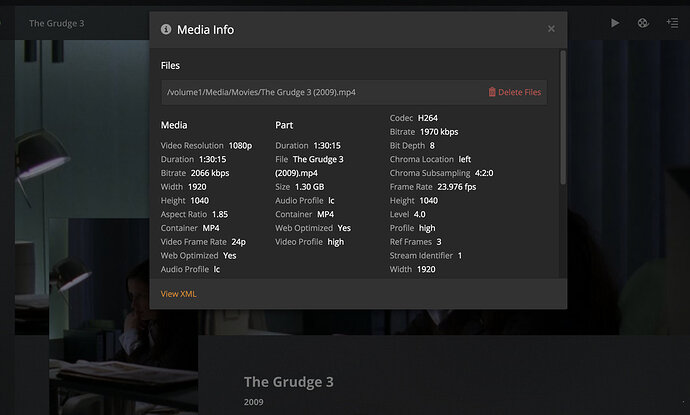Click the Aspect Ratio value 1.85
The image size is (690, 415).
(x=220, y=214)
